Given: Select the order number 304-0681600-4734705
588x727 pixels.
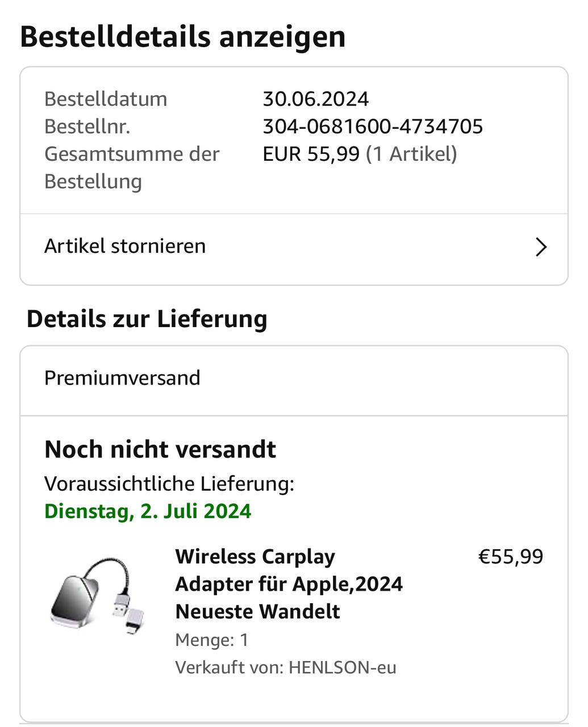Looking at the screenshot, I should (373, 126).
